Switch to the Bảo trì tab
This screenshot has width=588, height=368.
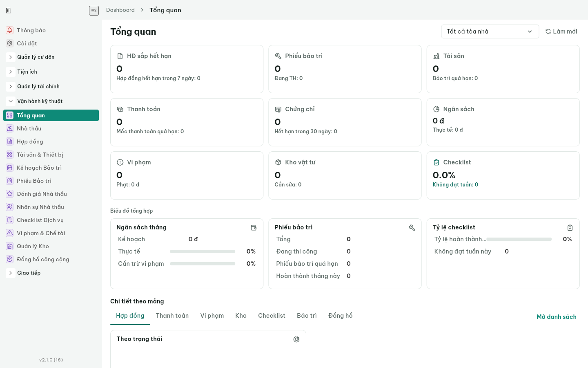point(307,316)
